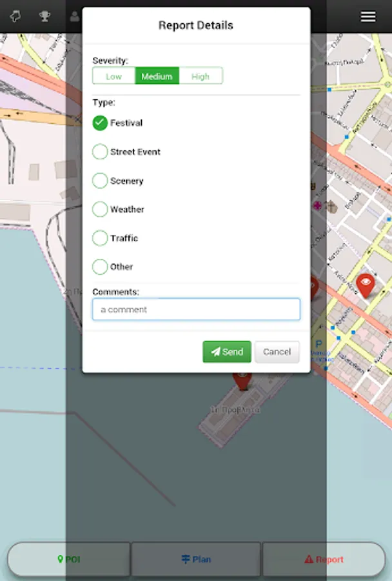Tap the parking P symbol on map
This screenshot has width=392, height=581.
pyautogui.click(x=318, y=343)
